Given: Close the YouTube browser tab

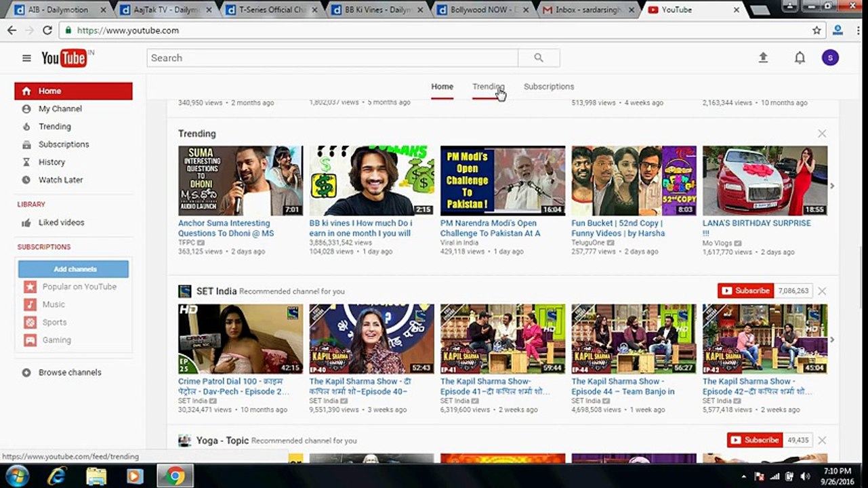Looking at the screenshot, I should click(x=737, y=9).
